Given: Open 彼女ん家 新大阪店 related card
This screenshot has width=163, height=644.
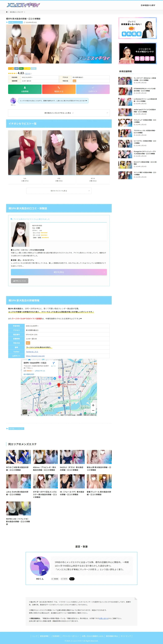Looking at the screenshot, I should 99,460.
